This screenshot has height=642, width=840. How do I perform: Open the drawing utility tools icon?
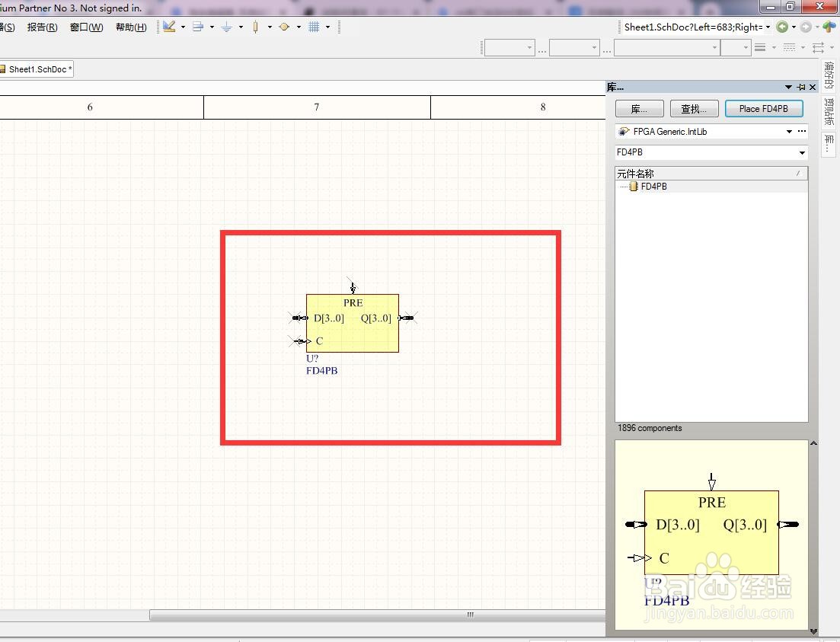coord(169,27)
